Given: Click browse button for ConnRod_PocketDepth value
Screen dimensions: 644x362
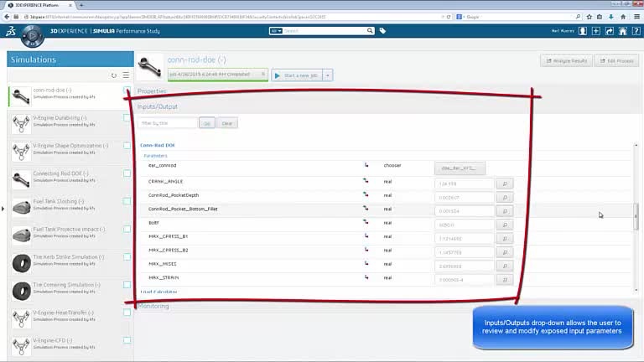Looking at the screenshot, I should point(505,198).
